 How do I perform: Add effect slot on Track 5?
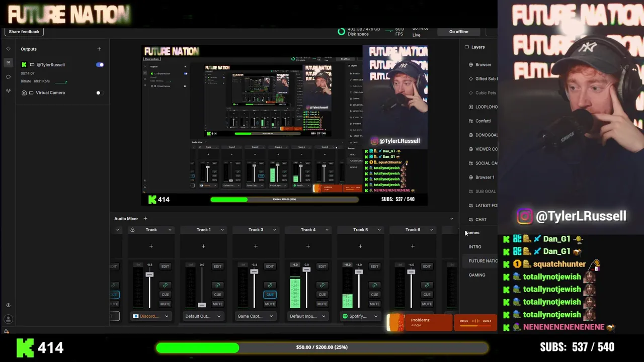(x=360, y=246)
